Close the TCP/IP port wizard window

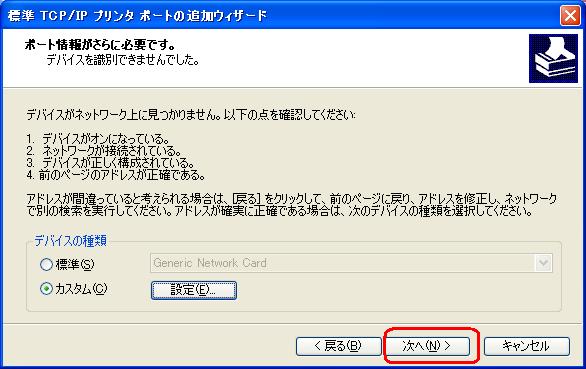click(570, 16)
